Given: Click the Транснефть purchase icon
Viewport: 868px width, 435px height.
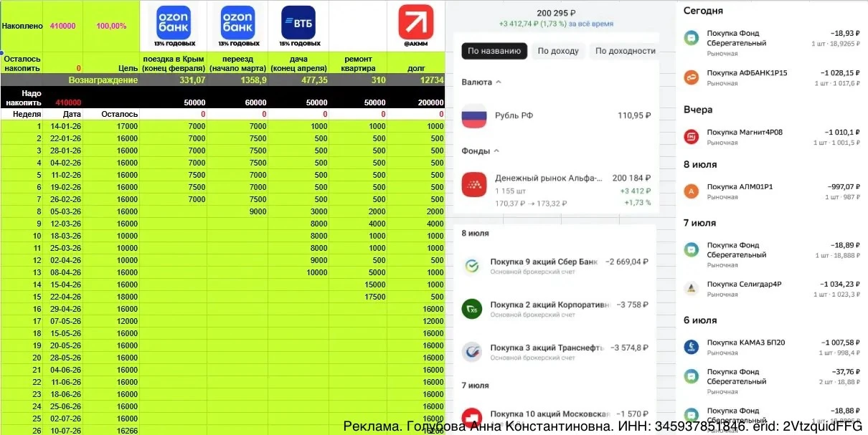Looking at the screenshot, I should [472, 351].
